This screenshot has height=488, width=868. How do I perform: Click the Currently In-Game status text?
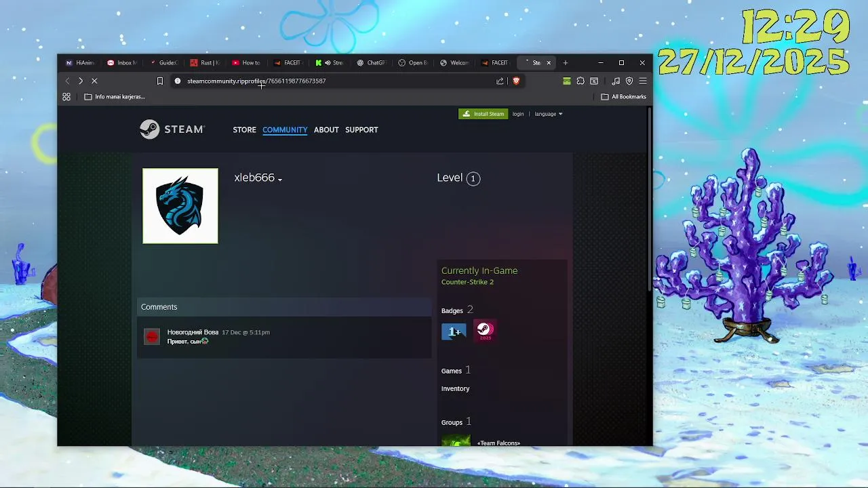click(x=479, y=270)
